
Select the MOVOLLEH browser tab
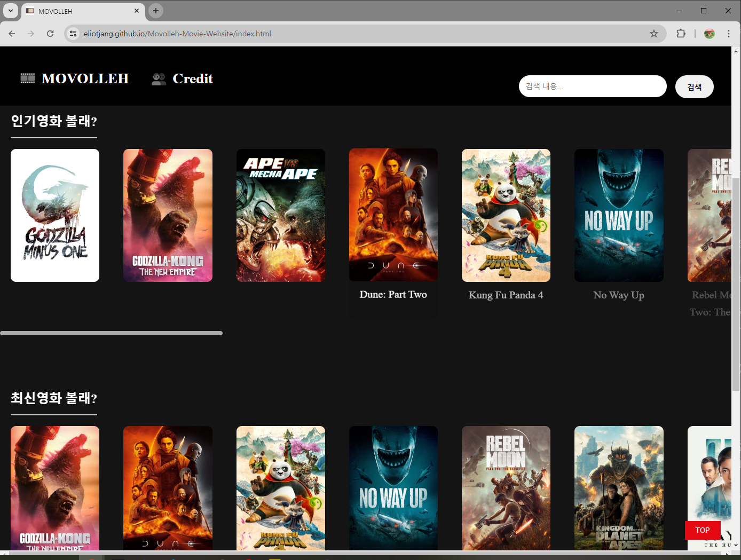(x=83, y=11)
